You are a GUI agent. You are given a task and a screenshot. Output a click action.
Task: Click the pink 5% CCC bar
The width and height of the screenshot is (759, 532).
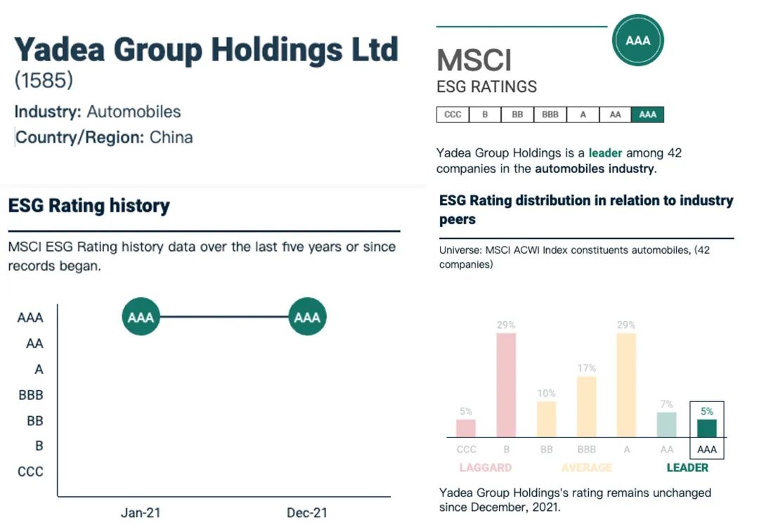(466, 428)
